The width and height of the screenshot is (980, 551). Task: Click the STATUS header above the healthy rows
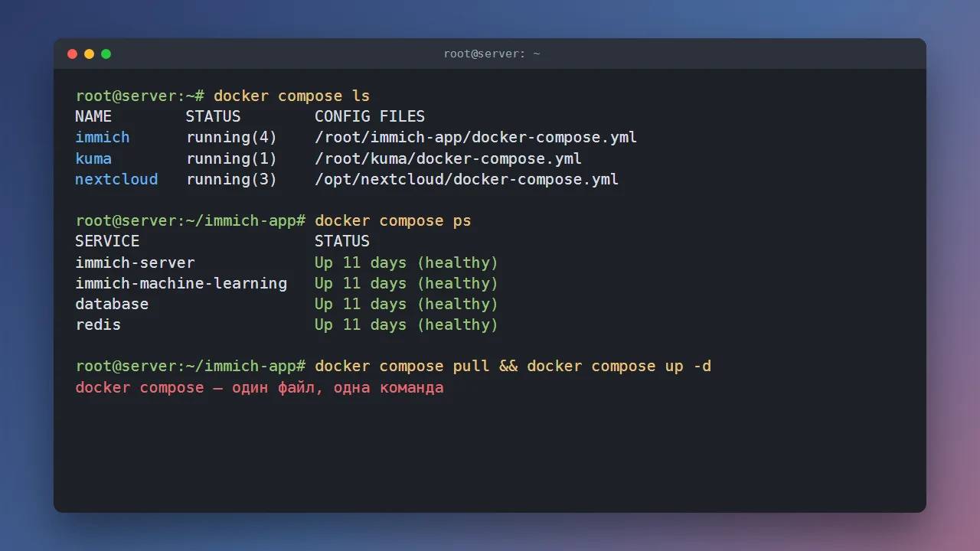[342, 241]
